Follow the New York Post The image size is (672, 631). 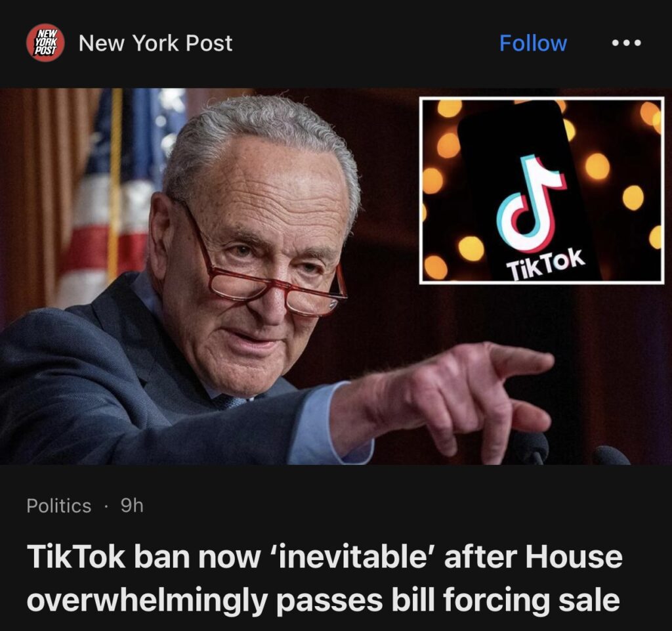tap(533, 43)
